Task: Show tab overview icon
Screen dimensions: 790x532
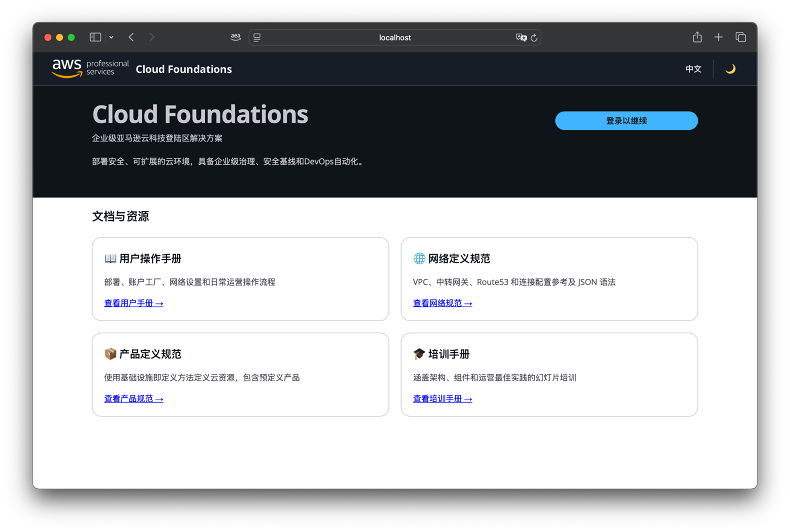Action: (740, 37)
